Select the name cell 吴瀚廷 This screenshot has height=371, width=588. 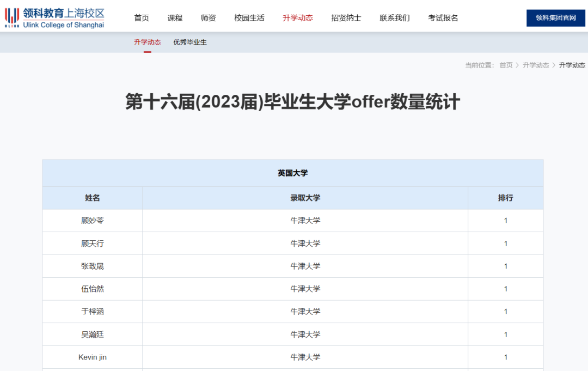[x=92, y=334]
